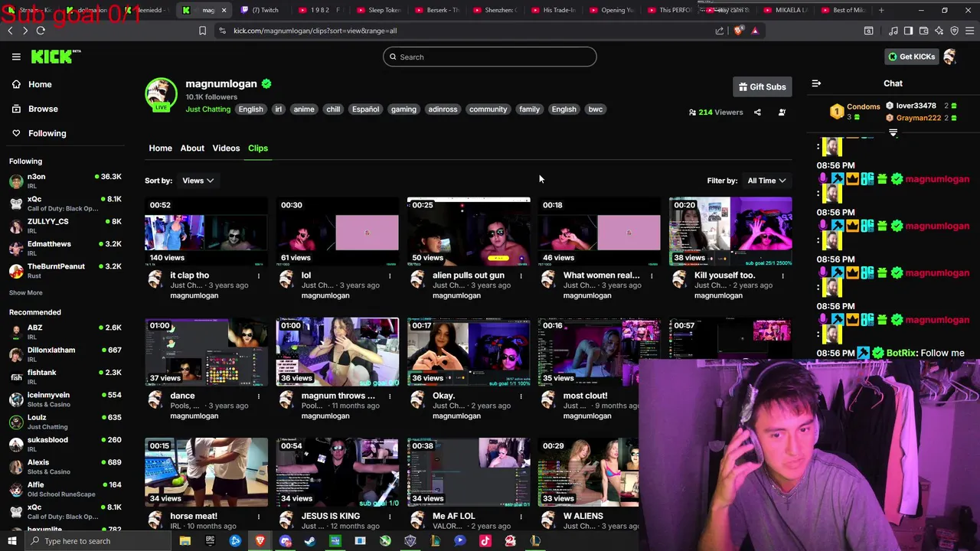
Task: Click in the Kick search field
Action: click(490, 57)
